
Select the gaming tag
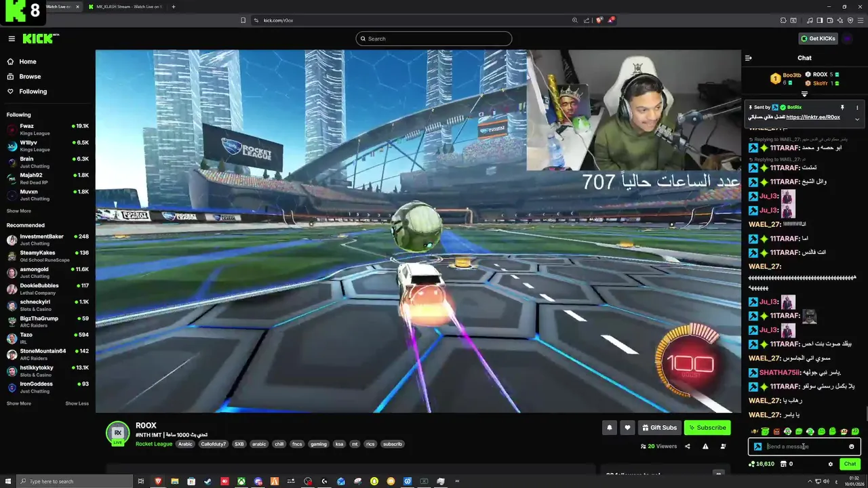(x=319, y=444)
